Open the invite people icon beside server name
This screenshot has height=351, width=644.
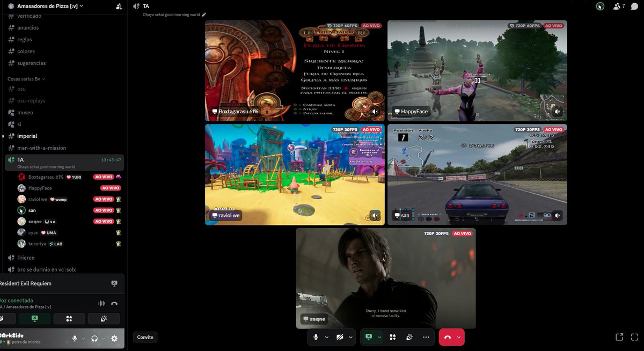click(x=119, y=6)
